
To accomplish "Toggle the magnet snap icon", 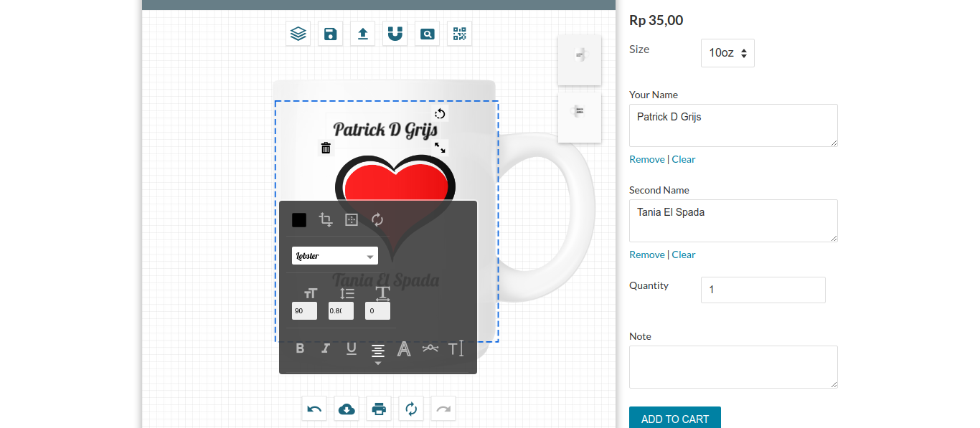I will tap(395, 34).
